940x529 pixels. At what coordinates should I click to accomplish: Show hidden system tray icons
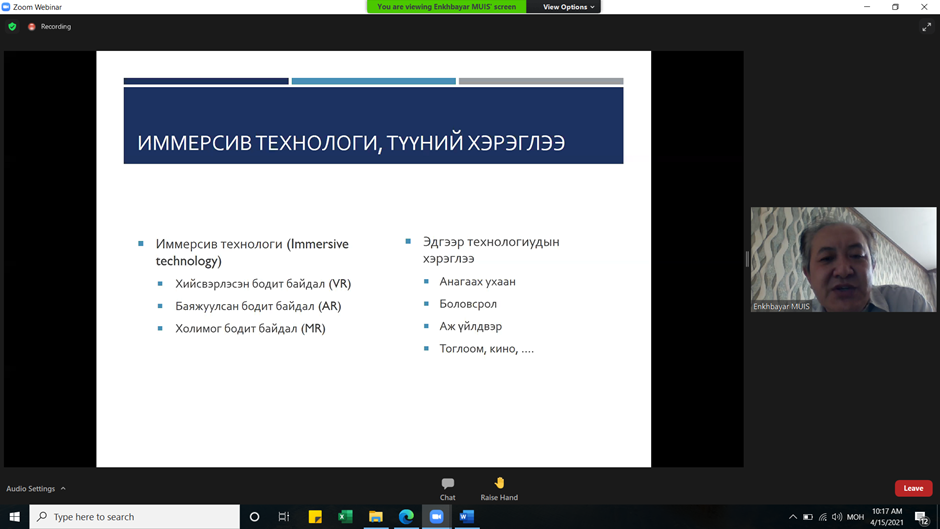click(x=793, y=517)
